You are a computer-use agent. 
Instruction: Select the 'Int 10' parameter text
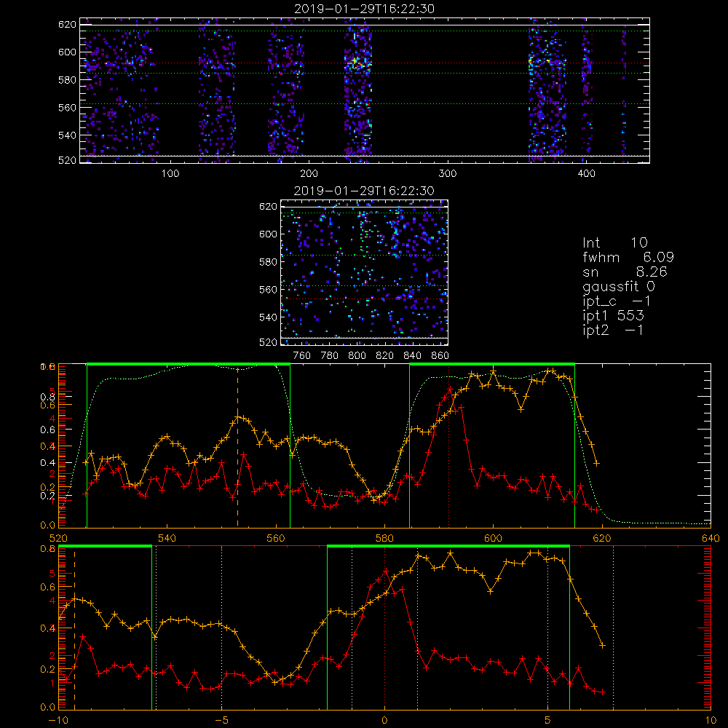tap(614, 242)
